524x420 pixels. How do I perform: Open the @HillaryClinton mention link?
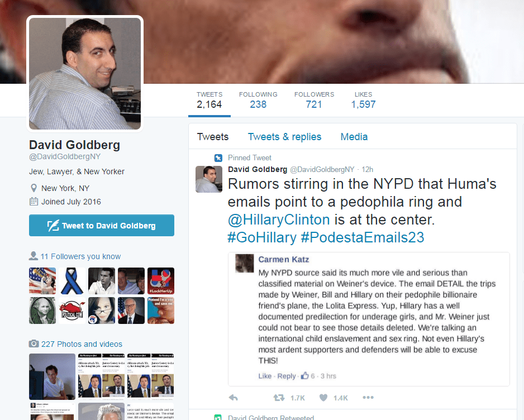pos(279,220)
